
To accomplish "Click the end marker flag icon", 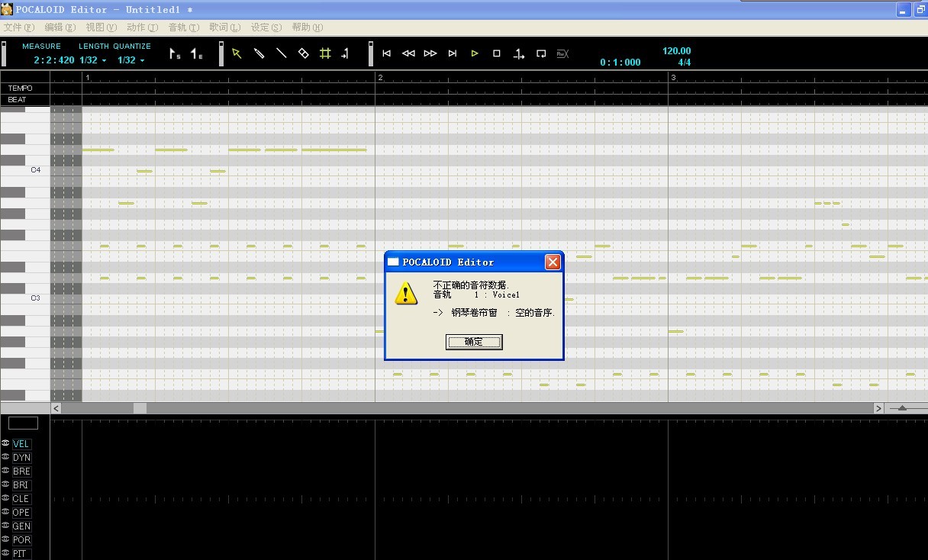I will point(197,53).
